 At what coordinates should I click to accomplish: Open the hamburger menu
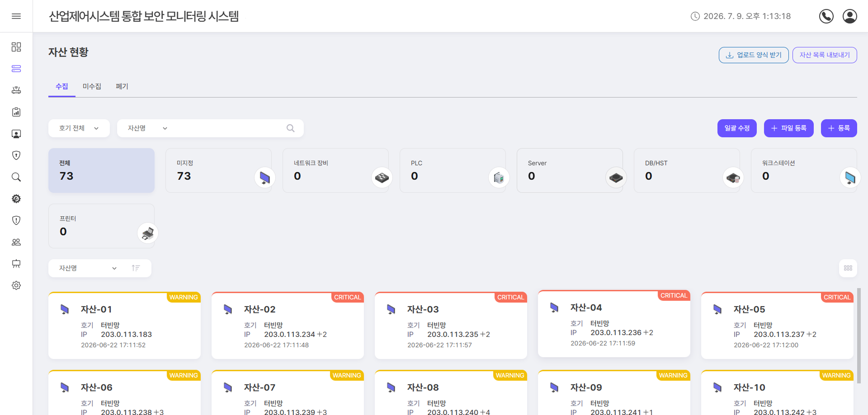tap(16, 16)
